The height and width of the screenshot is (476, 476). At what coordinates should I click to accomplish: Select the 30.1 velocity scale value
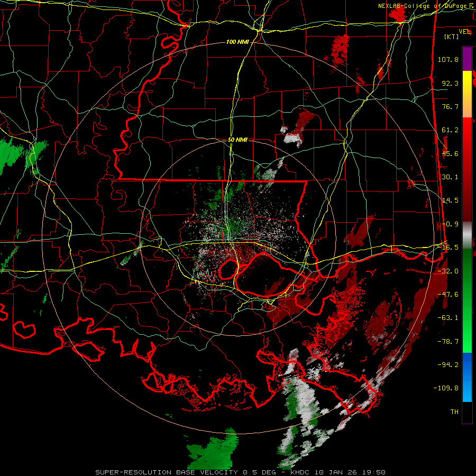point(450,177)
